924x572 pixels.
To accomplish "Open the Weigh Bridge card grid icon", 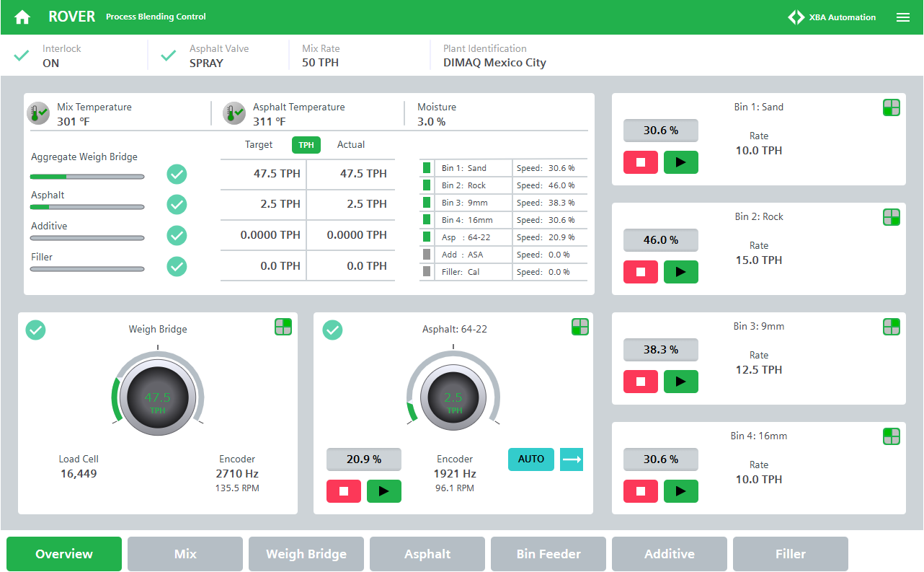I will (283, 327).
